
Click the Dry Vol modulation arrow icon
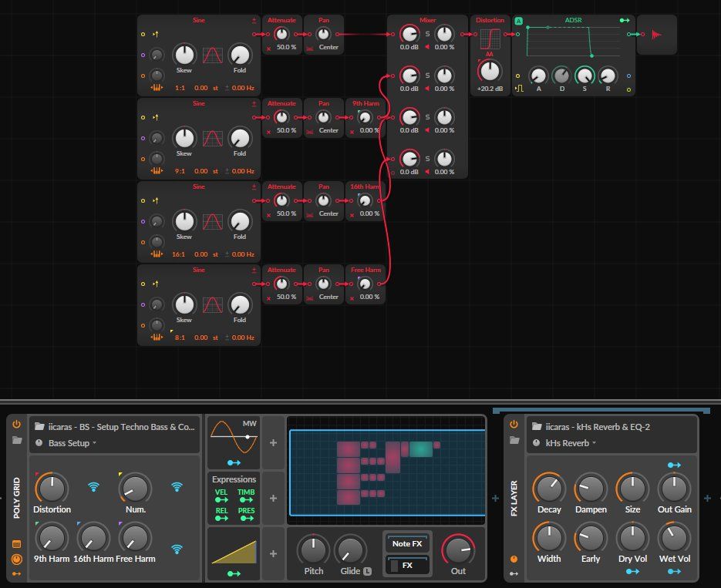pyautogui.click(x=632, y=572)
